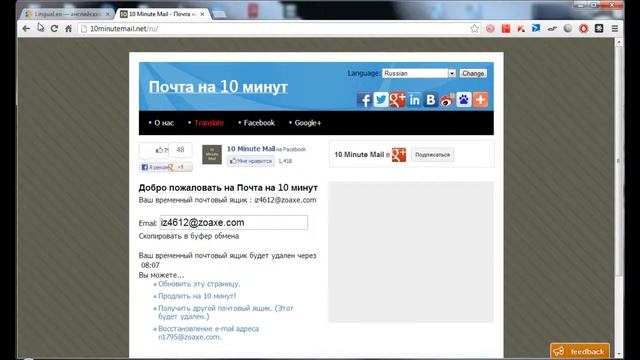640x360 pixels.
Task: Click the 08:07 countdown timer text
Action: point(150,265)
